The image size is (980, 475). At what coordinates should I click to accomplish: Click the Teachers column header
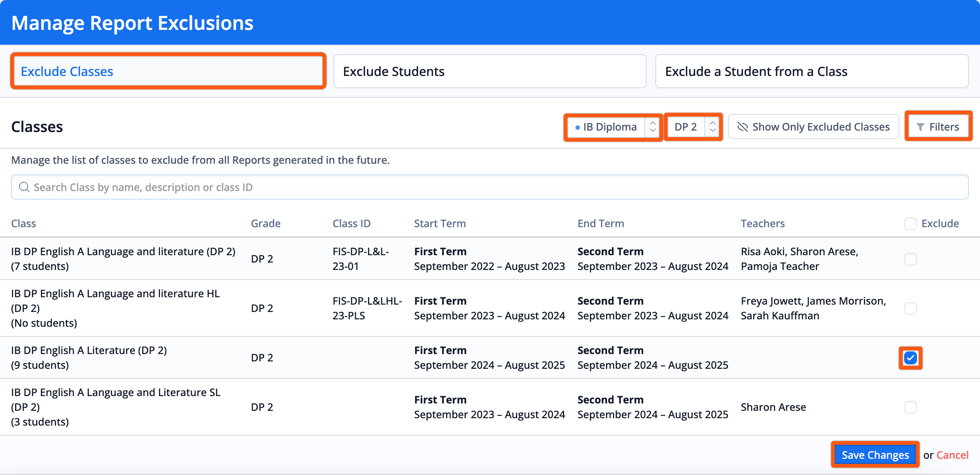click(762, 223)
